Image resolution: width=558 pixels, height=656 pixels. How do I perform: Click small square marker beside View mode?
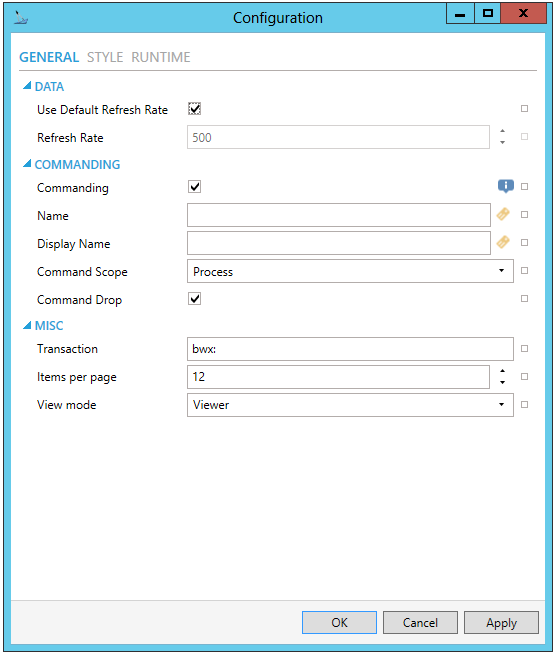coord(524,405)
